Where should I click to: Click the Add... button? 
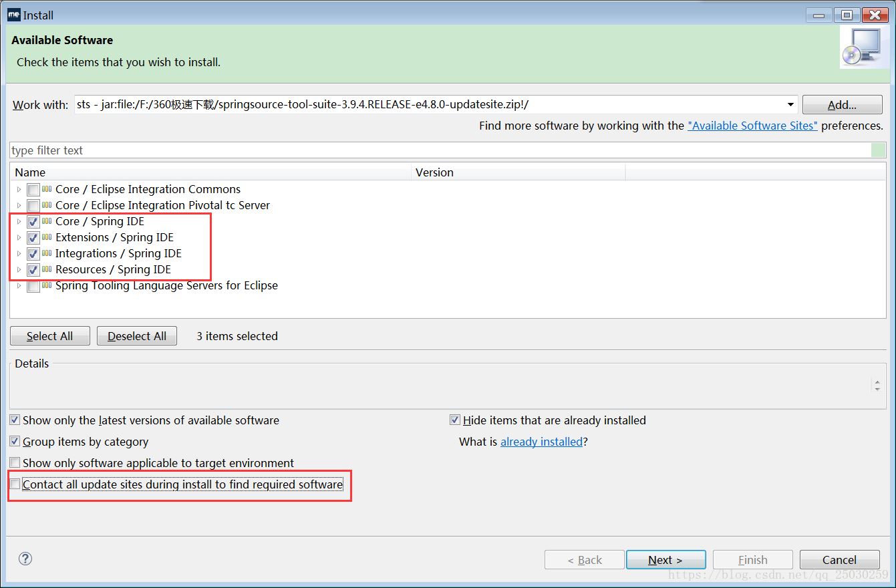click(842, 105)
